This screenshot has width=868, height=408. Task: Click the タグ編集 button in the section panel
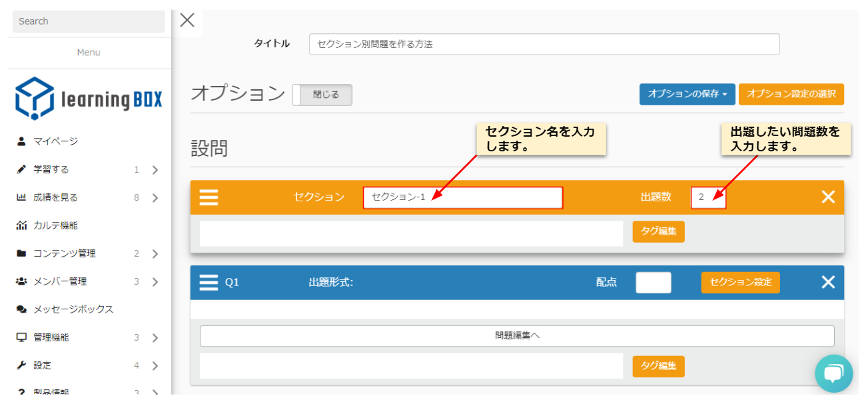click(x=658, y=231)
